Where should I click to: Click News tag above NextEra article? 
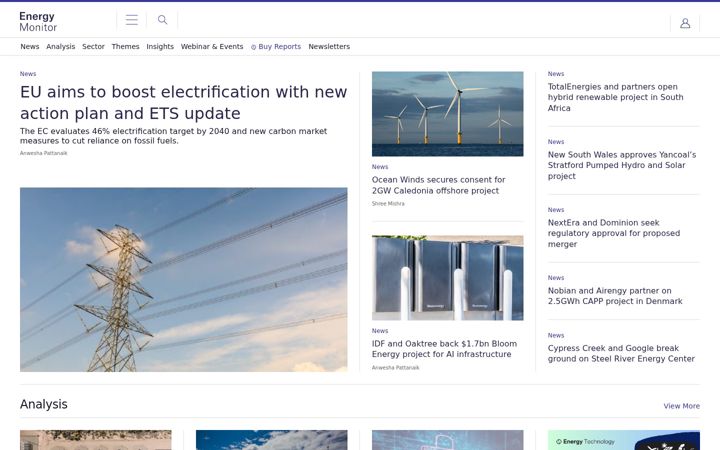tap(556, 210)
